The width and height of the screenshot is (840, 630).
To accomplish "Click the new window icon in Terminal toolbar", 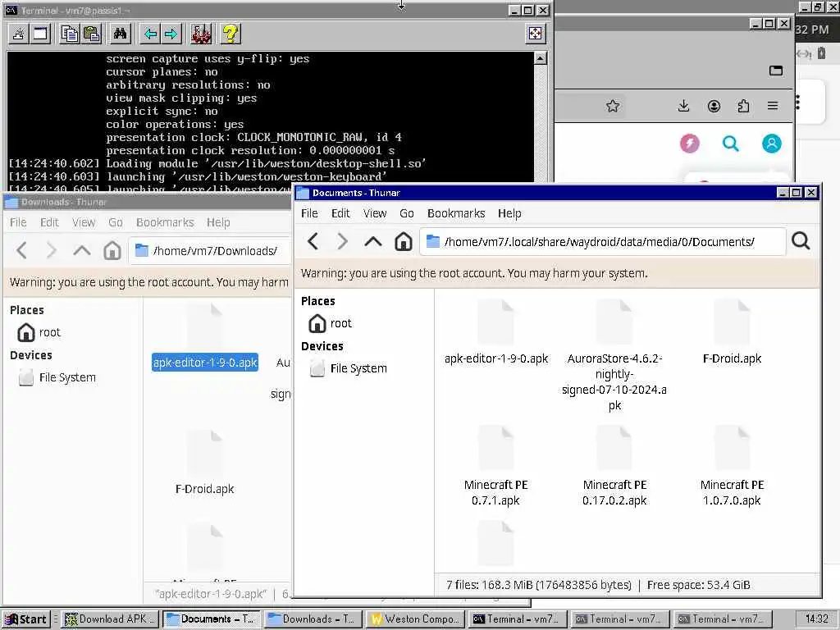I will pos(41,34).
